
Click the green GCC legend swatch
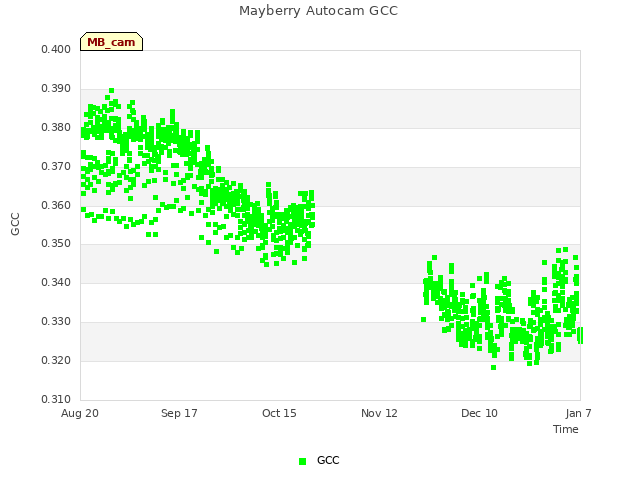(x=302, y=461)
